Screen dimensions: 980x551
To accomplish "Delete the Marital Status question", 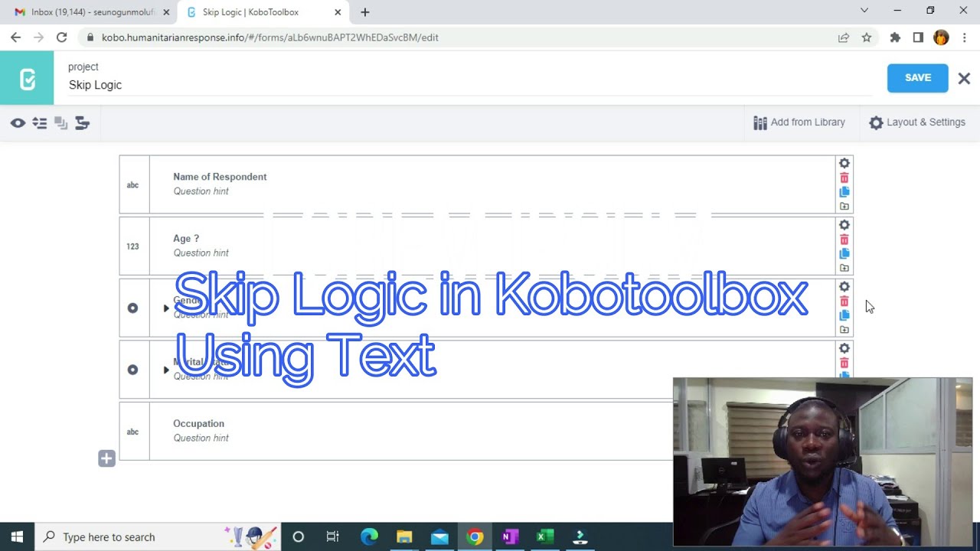I will [x=844, y=363].
